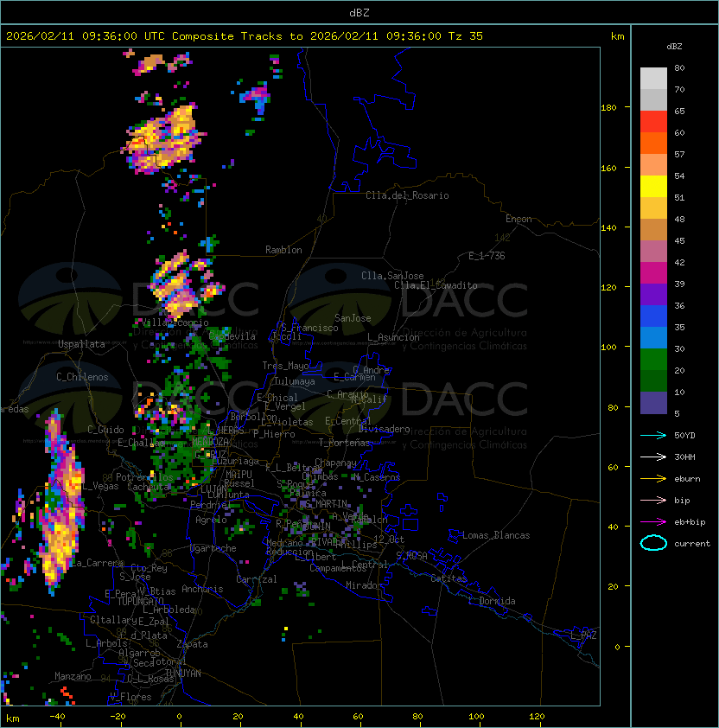Click the 'TUNUYAN' map label
Screen dimensions: 719x728
[183, 674]
